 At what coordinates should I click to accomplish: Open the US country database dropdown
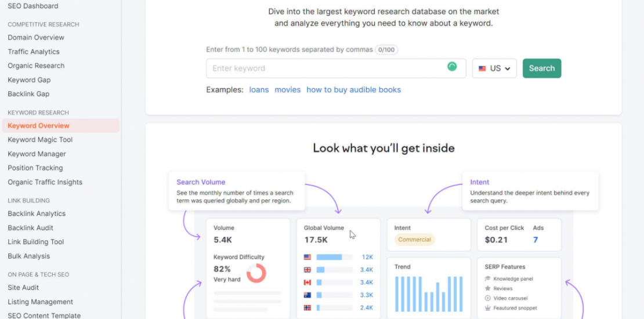[494, 68]
